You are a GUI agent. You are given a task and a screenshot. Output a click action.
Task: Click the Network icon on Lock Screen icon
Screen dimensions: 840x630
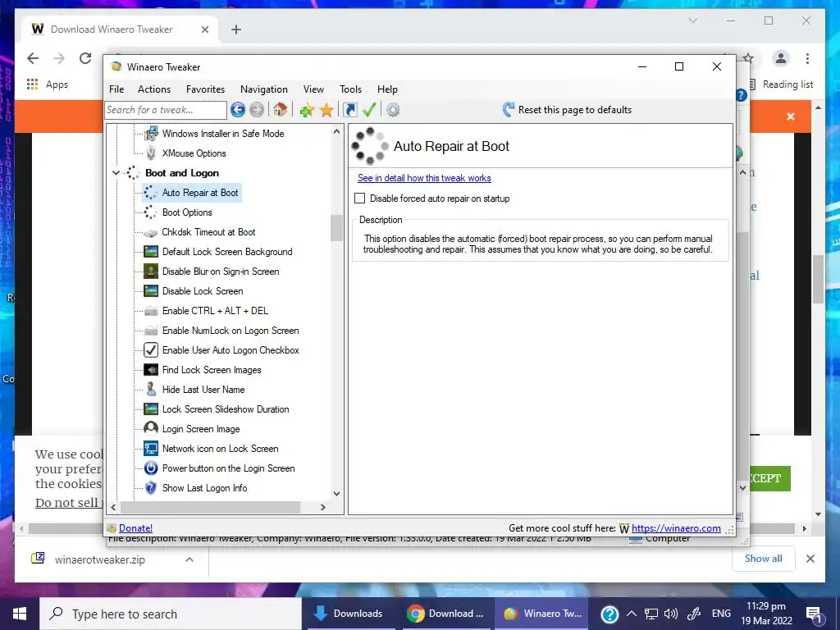click(x=151, y=449)
